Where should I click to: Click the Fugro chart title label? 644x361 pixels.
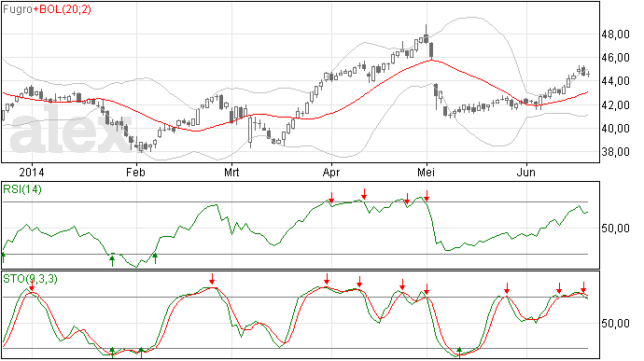tap(17, 9)
